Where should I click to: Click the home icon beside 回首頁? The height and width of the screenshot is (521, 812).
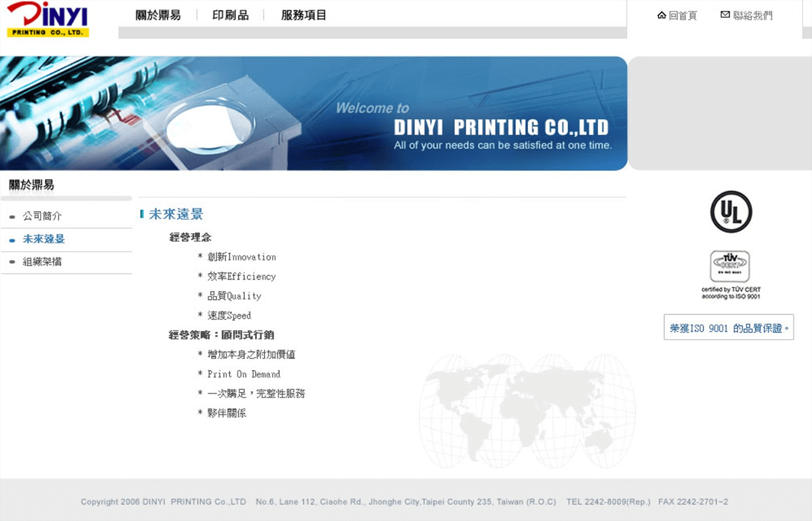(662, 15)
